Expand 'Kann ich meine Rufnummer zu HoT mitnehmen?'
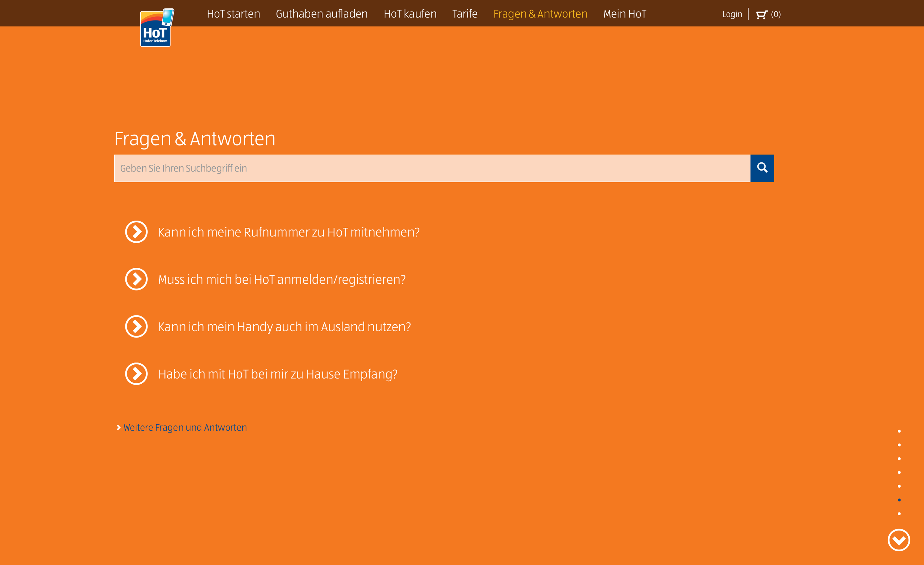The height and width of the screenshot is (565, 924). point(289,232)
